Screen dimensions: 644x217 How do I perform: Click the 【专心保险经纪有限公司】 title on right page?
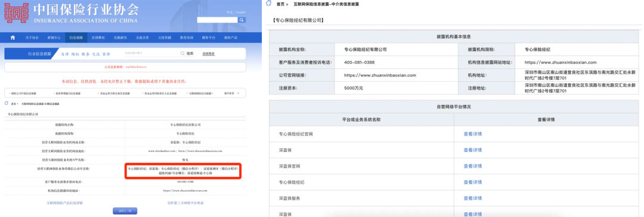point(298,20)
